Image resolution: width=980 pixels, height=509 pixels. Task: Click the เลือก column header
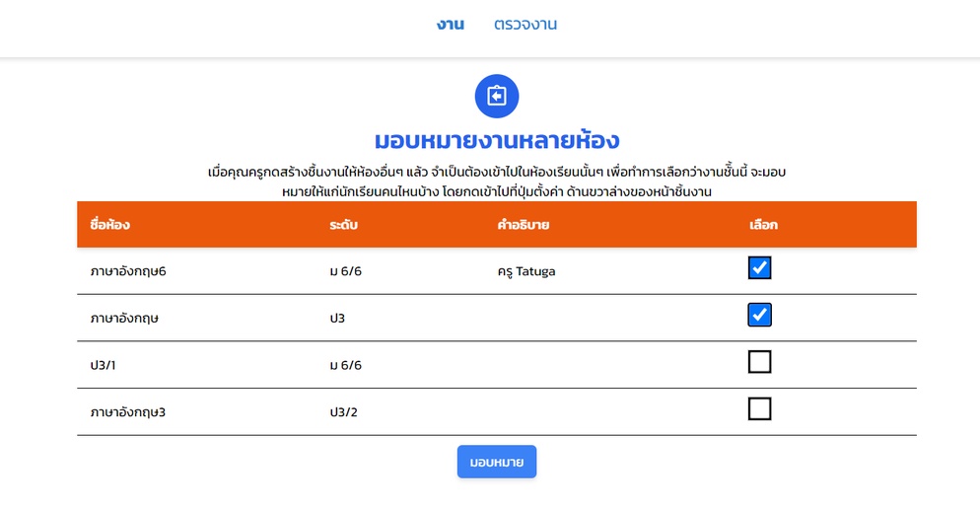[763, 225]
